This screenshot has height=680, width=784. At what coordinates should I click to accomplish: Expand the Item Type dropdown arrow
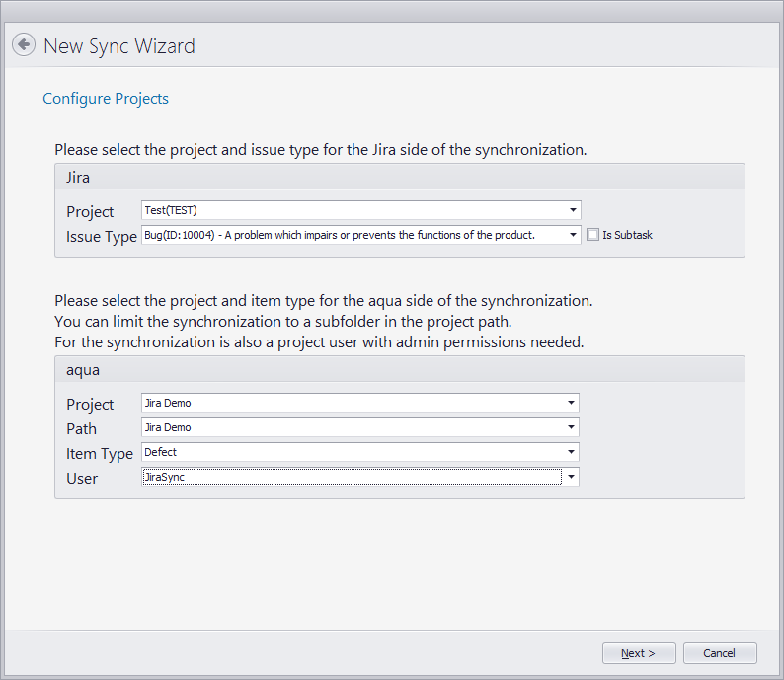point(571,452)
